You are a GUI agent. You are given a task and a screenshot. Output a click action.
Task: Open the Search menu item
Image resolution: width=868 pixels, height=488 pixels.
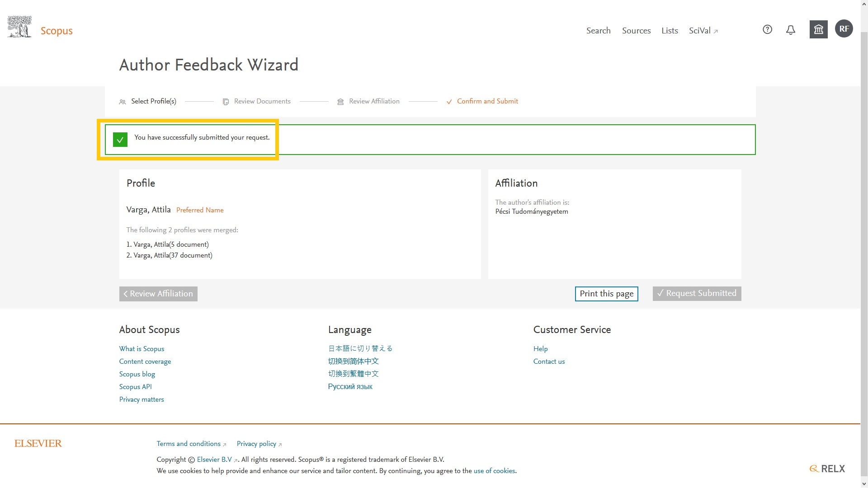tap(598, 31)
